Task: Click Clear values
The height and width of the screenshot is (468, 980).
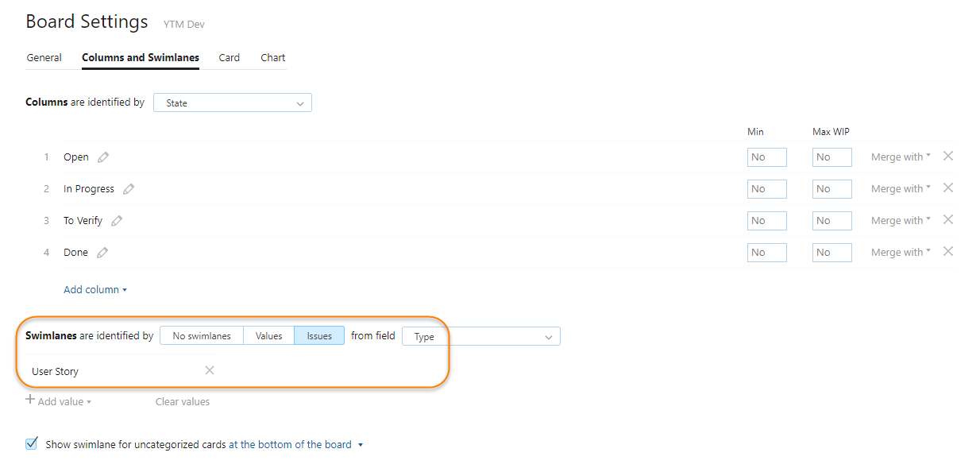Action: click(183, 402)
